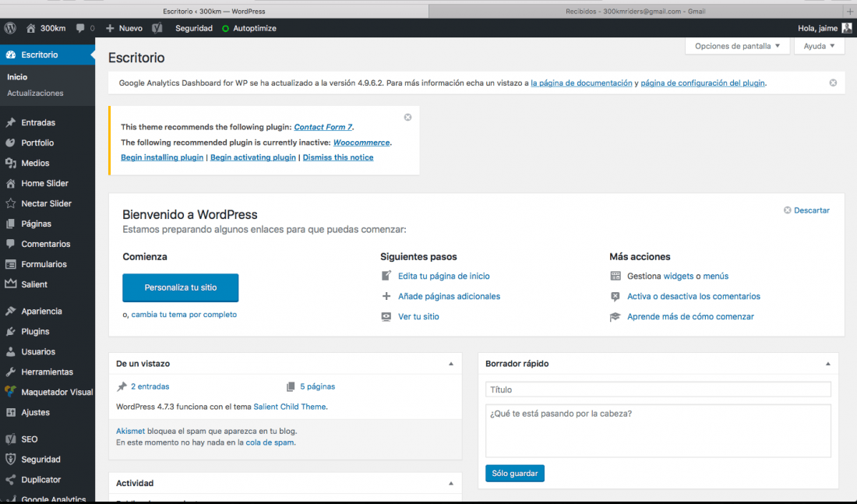The image size is (857, 504).
Task: Switch to the Gmail Recibidos browser tab
Action: 635,11
